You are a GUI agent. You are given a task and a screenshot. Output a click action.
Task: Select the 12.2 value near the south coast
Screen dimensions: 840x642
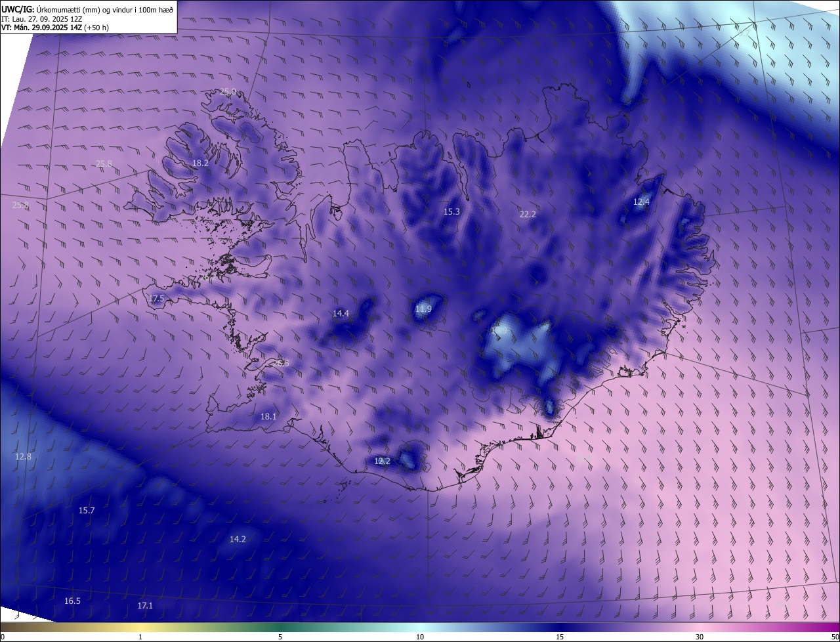tap(382, 461)
